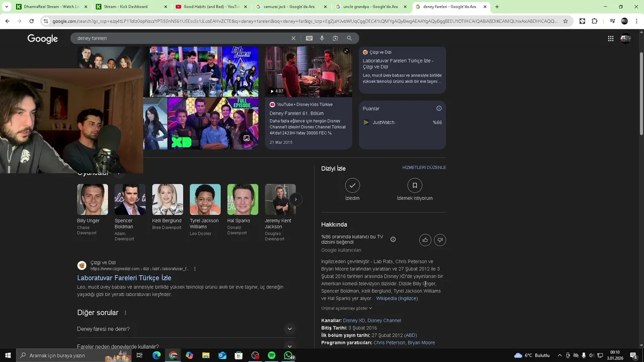Open the Windows Start menu

coord(8,355)
